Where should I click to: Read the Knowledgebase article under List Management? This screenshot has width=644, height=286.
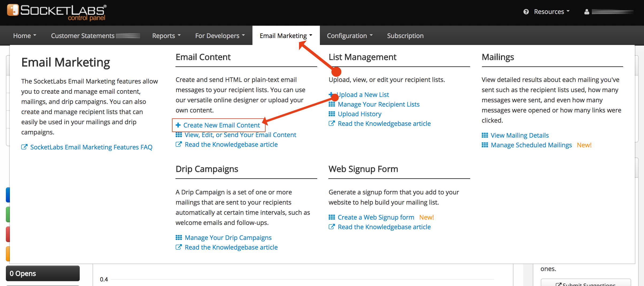tap(384, 123)
